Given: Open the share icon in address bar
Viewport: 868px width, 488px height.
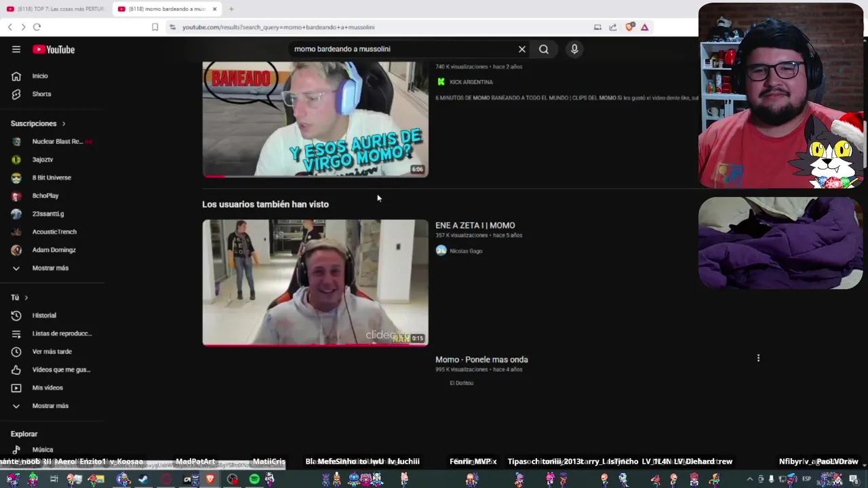Looking at the screenshot, I should (x=613, y=27).
